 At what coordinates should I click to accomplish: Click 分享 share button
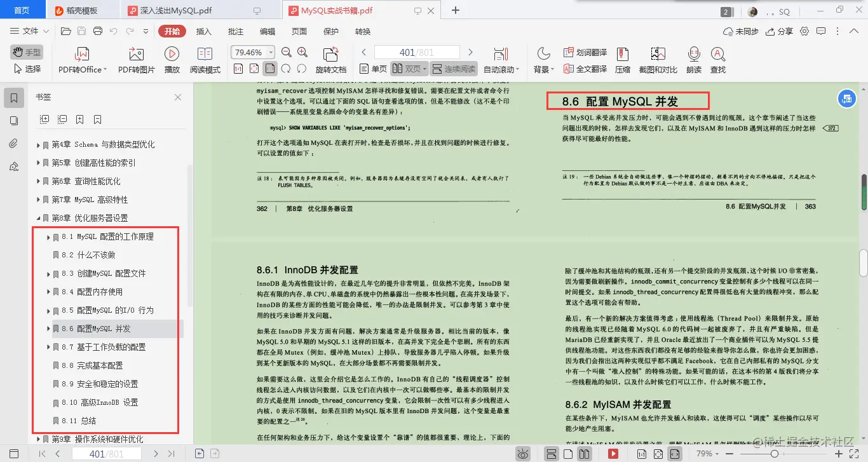pyautogui.click(x=779, y=31)
